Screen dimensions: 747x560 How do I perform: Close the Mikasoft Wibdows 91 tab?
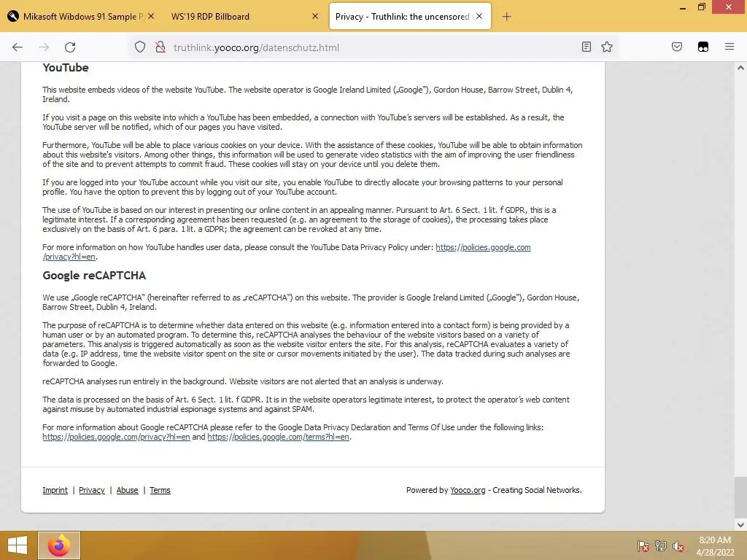pyautogui.click(x=151, y=16)
